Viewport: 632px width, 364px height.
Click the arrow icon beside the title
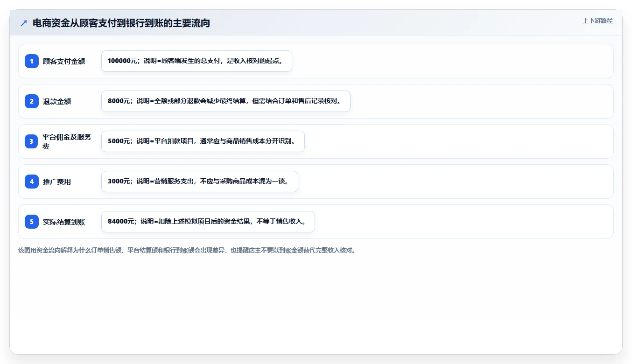(24, 23)
